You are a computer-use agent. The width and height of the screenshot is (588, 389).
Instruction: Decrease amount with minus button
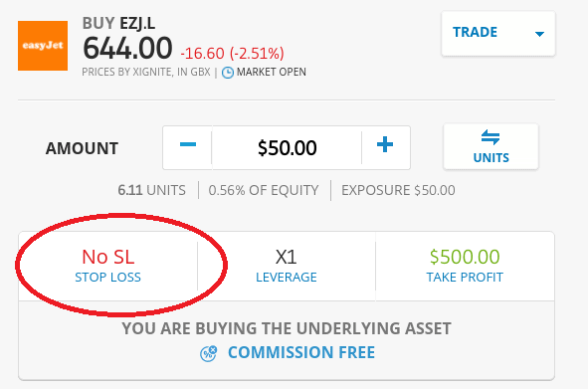187,148
